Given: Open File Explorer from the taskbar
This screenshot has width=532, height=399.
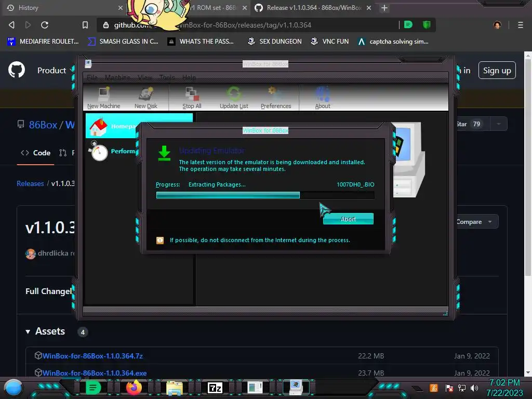Looking at the screenshot, I should pyautogui.click(x=175, y=388).
